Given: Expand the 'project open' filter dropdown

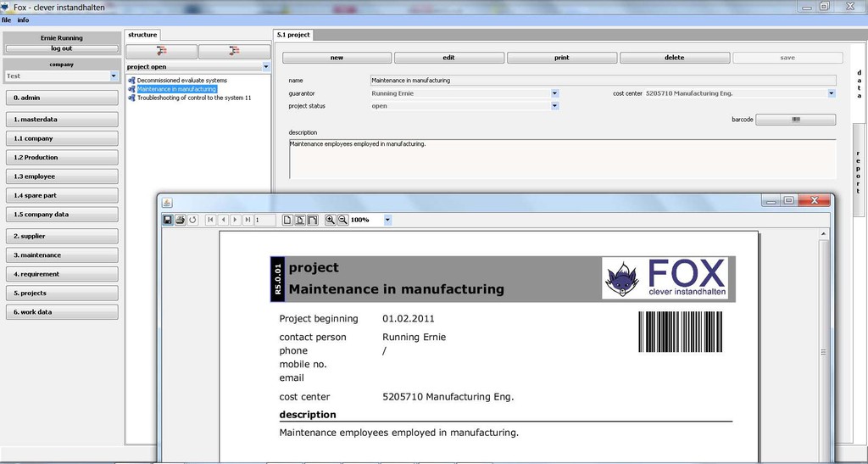Looking at the screenshot, I should tap(265, 66).
